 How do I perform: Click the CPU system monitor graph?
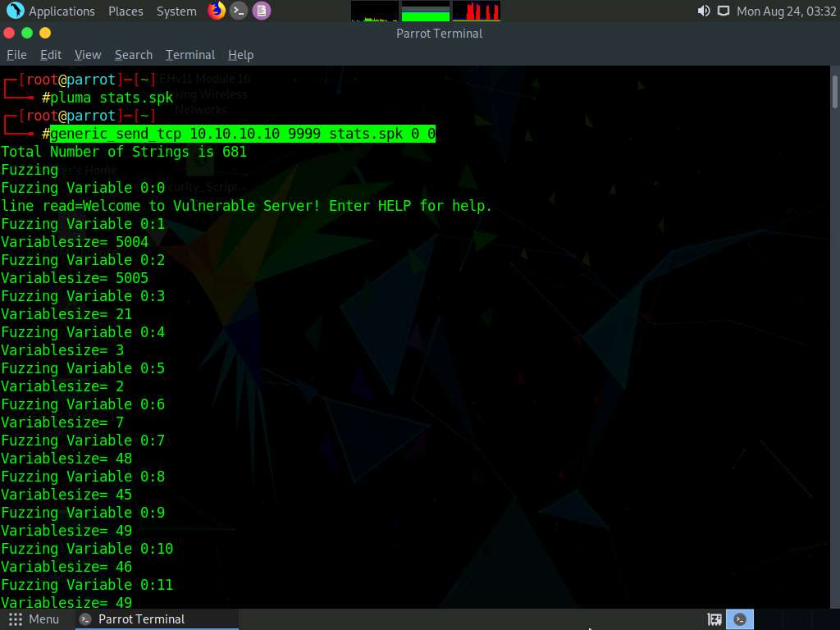point(374,11)
